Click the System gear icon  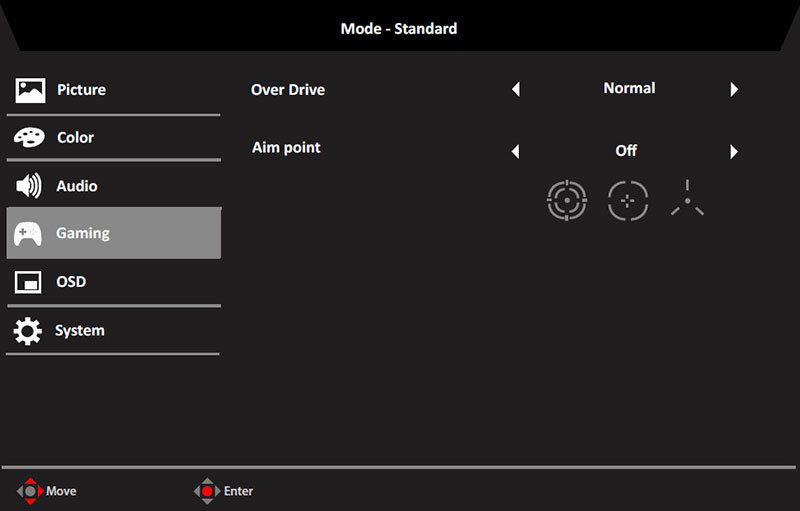pyautogui.click(x=28, y=331)
